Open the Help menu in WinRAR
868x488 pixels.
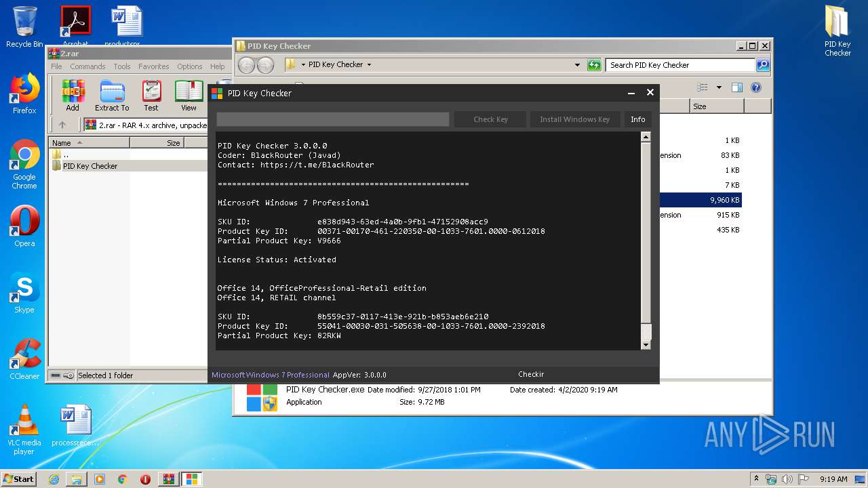(x=218, y=66)
